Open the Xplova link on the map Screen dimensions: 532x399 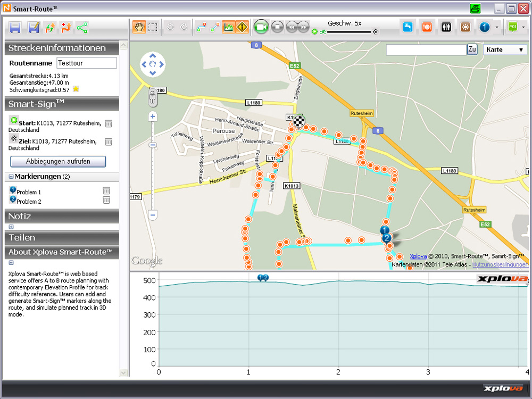(x=418, y=256)
